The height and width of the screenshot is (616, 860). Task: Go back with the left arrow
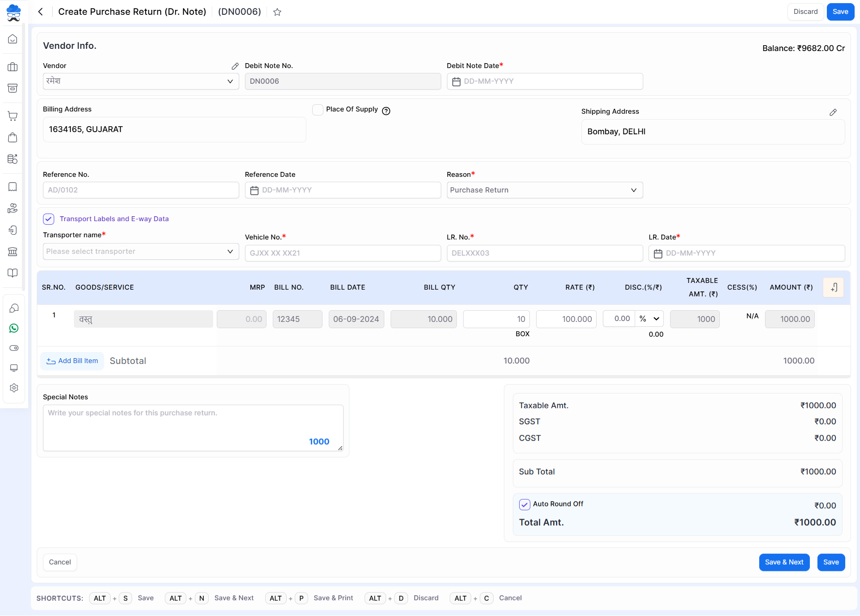pos(41,12)
